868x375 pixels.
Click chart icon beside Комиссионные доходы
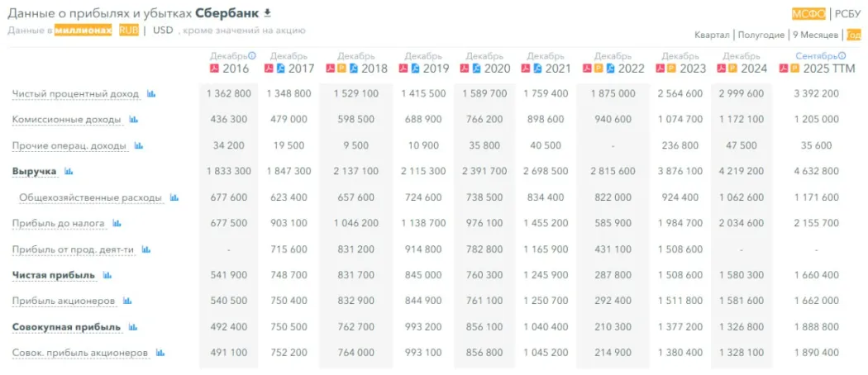pos(134,121)
